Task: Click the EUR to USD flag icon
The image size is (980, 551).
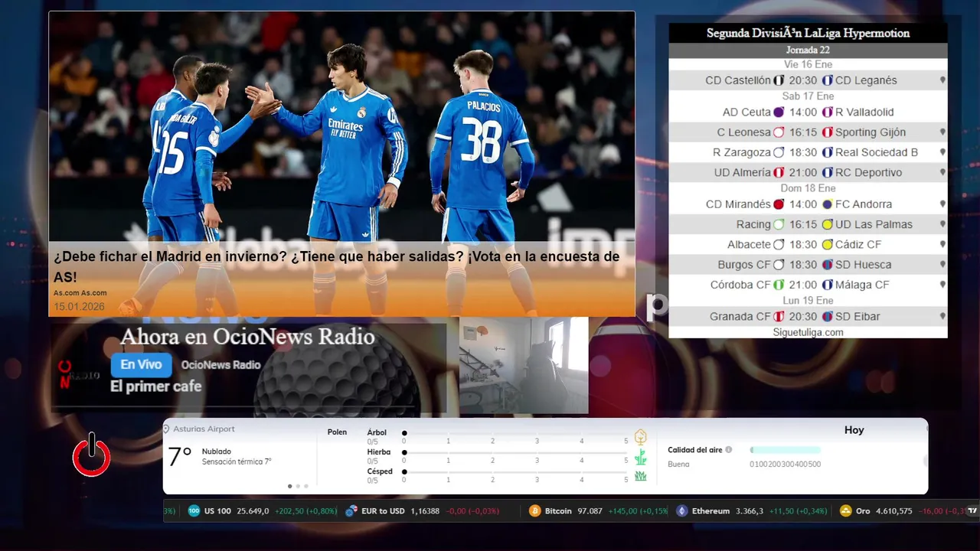Action: click(x=351, y=511)
